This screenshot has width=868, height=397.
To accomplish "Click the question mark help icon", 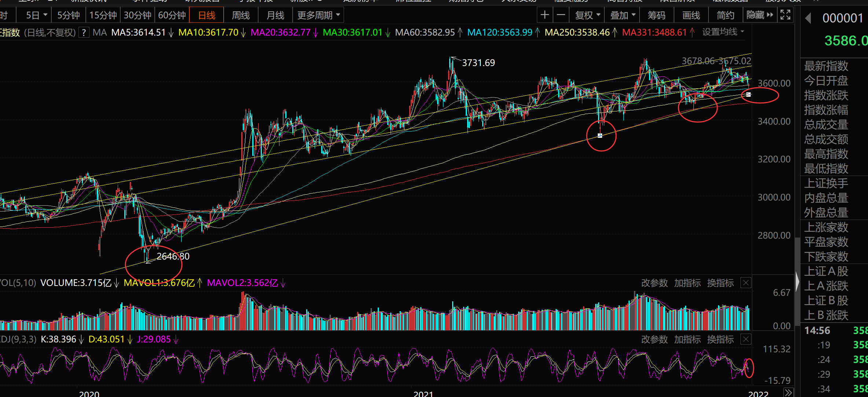I will (84, 33).
